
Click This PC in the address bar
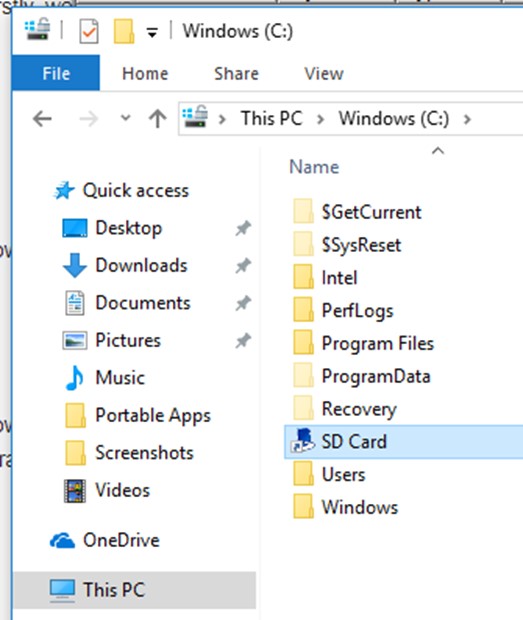[272, 118]
